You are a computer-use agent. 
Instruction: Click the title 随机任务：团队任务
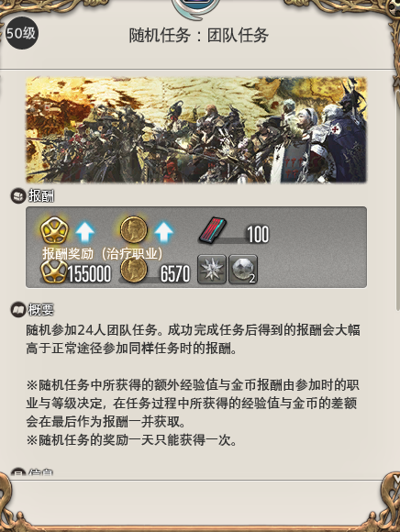point(199,35)
